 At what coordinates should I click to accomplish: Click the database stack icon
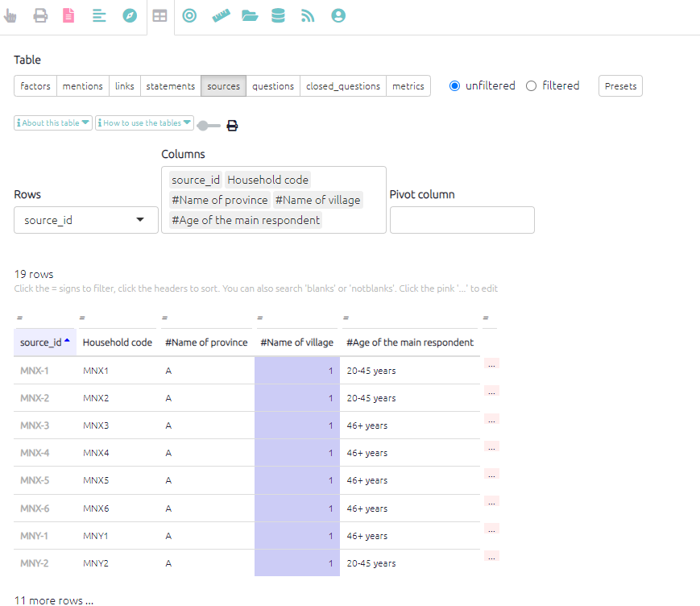point(278,16)
